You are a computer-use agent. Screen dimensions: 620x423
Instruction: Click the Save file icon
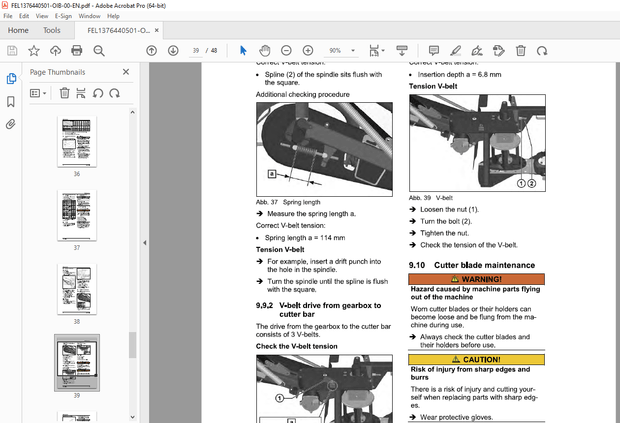(12, 51)
